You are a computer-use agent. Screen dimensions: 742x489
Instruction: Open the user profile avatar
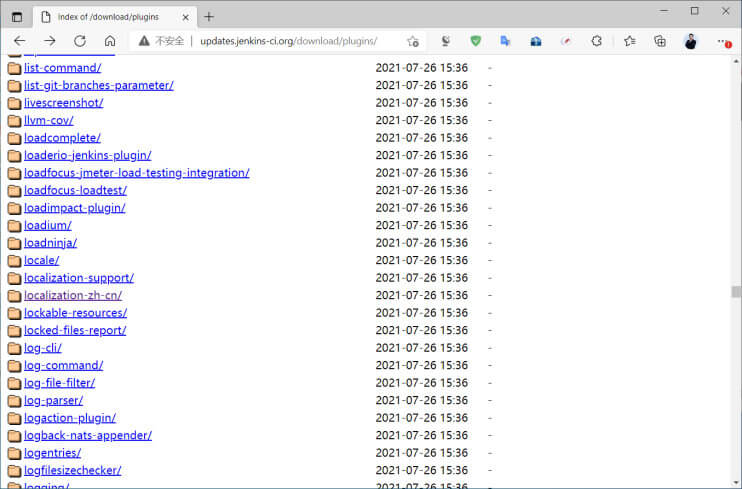(x=690, y=41)
